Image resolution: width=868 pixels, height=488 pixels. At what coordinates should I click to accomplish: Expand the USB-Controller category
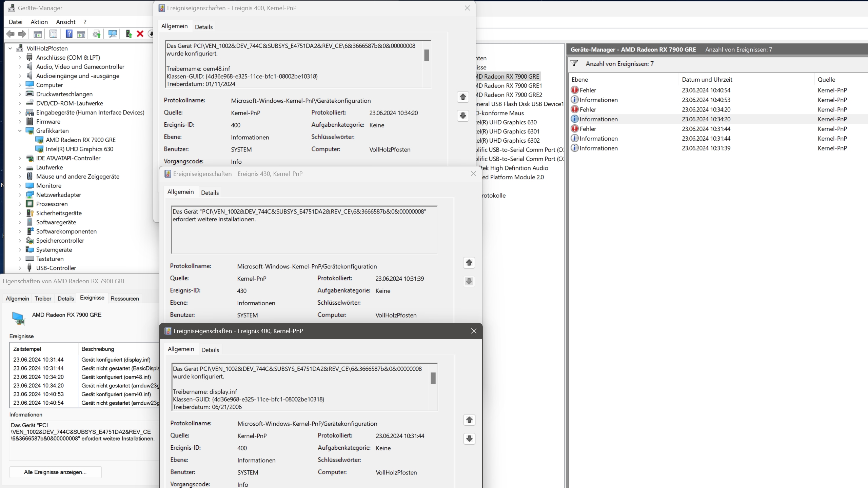coord(20,268)
